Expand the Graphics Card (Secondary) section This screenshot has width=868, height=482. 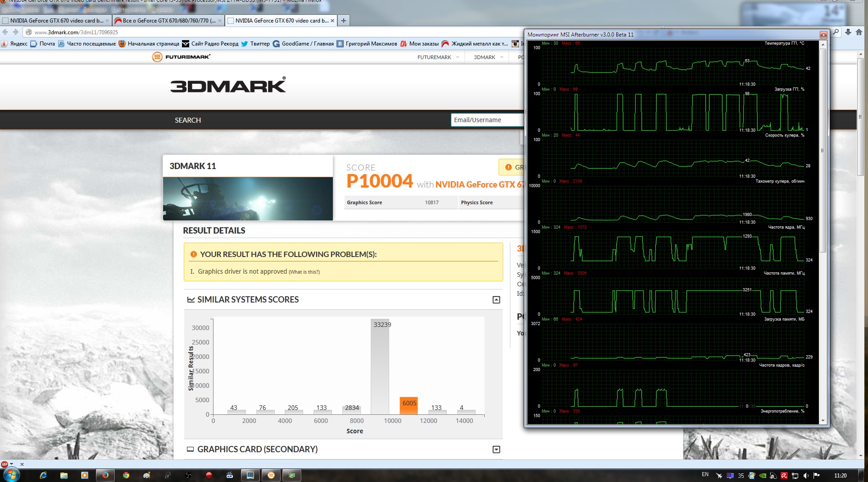[496, 450]
